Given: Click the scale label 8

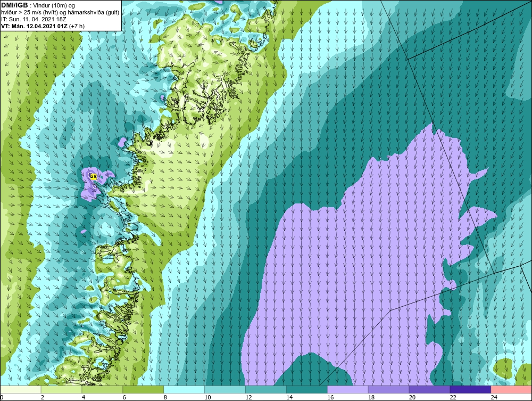Looking at the screenshot, I should pos(165,397).
